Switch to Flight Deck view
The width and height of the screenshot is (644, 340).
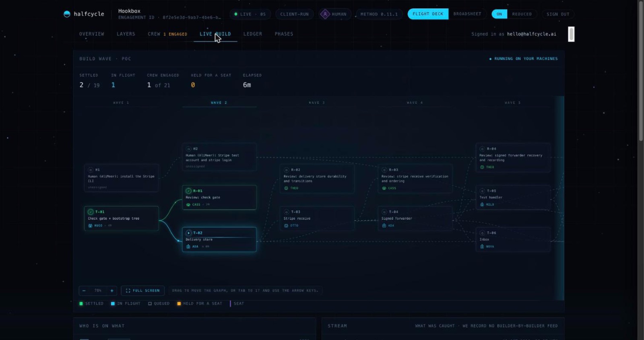pos(428,14)
